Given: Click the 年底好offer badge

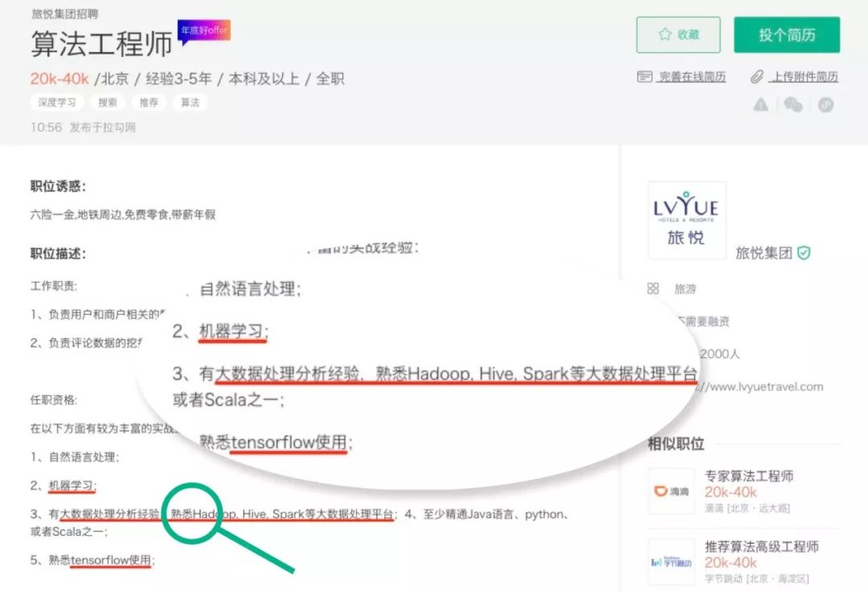Looking at the screenshot, I should click(x=203, y=31).
